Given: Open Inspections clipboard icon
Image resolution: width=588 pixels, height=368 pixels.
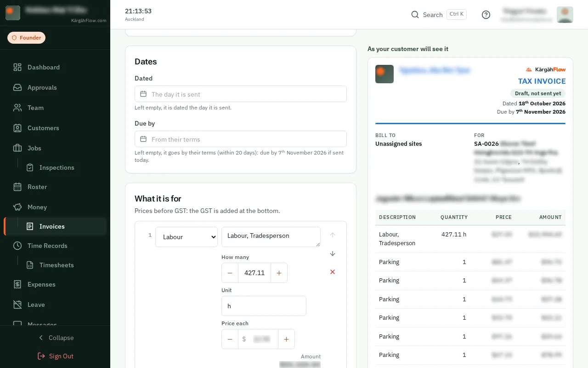Looking at the screenshot, I should pyautogui.click(x=30, y=167).
